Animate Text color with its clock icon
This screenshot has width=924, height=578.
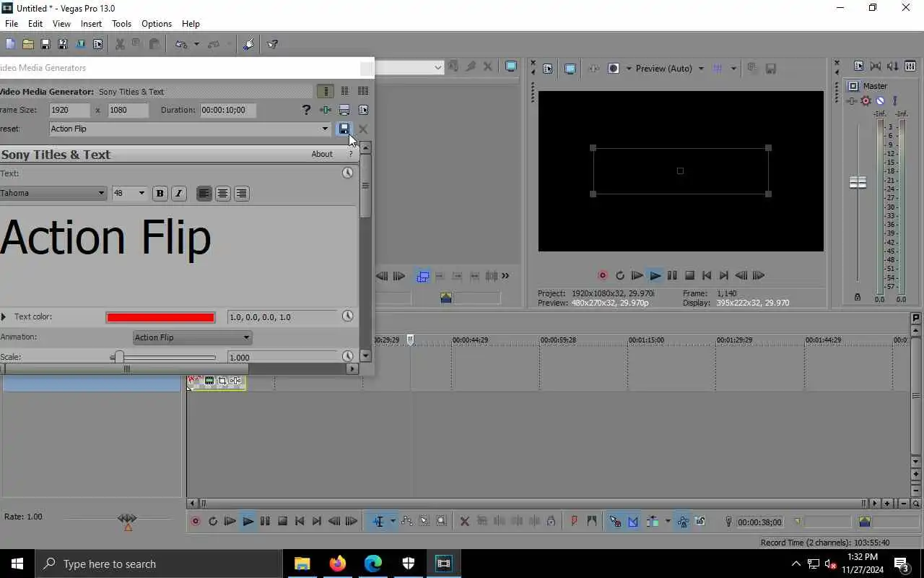click(347, 316)
